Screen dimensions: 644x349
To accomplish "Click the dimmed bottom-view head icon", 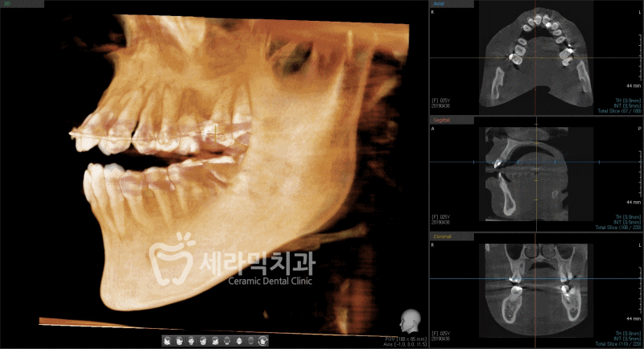I will (251, 341).
